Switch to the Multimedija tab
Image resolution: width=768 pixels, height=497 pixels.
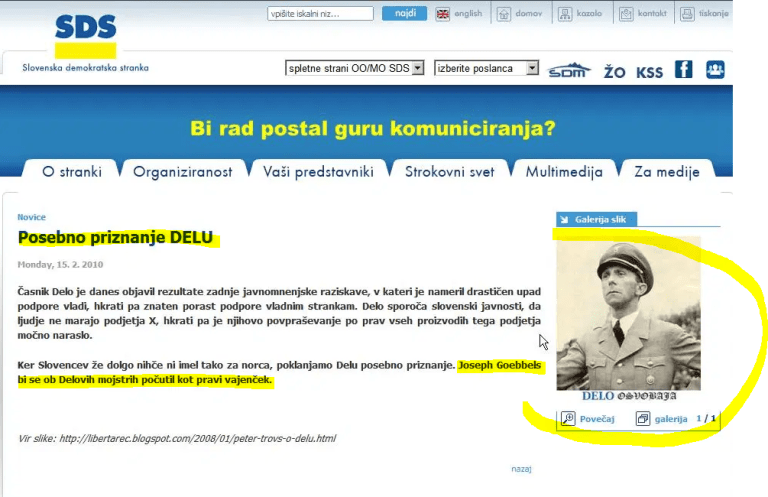pos(564,172)
